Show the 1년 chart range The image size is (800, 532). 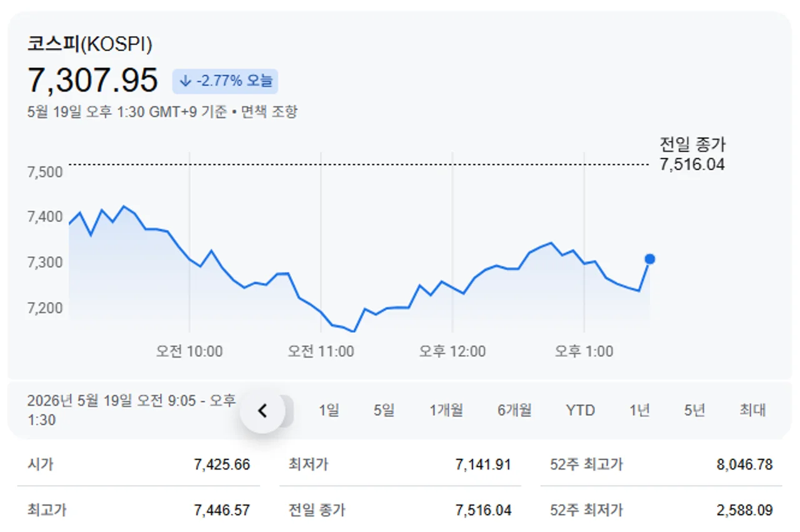click(639, 411)
